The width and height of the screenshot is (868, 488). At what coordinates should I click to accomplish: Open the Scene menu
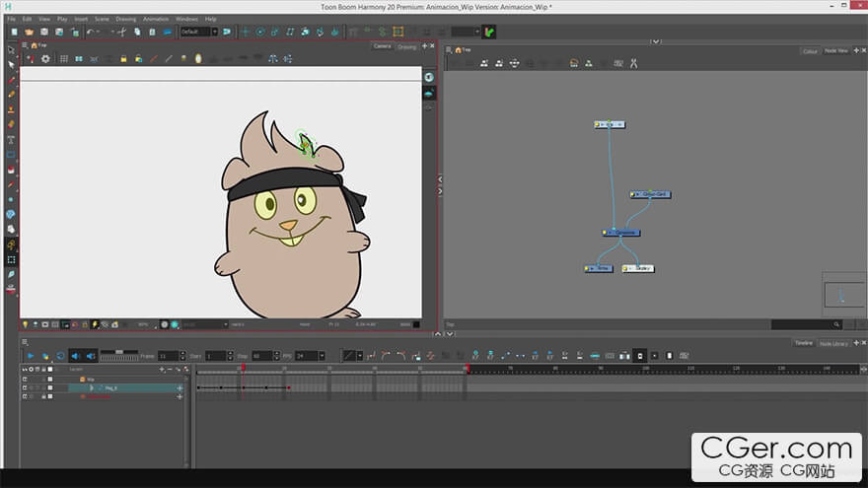(102, 19)
